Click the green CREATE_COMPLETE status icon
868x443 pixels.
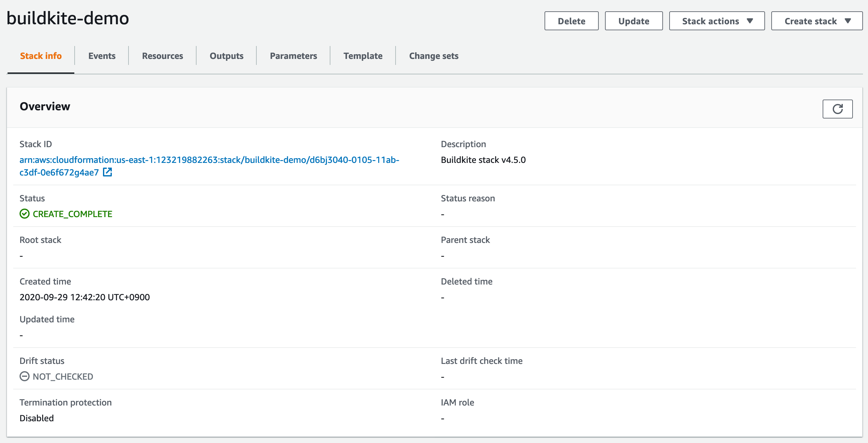[24, 214]
